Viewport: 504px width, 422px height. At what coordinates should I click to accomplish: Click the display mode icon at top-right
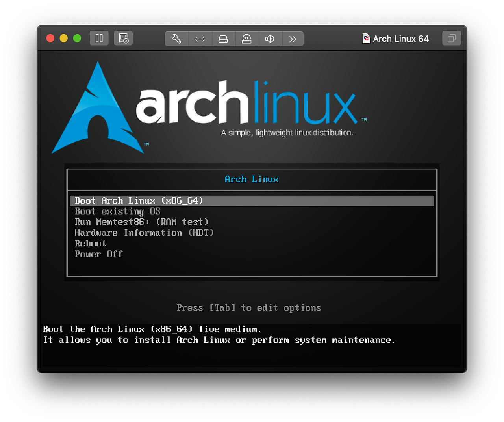pyautogui.click(x=451, y=38)
